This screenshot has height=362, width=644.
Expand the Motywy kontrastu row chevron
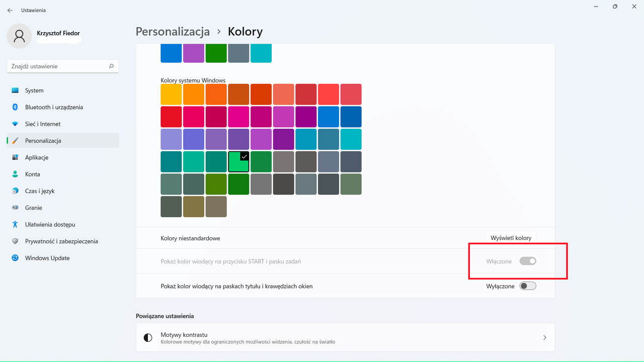[x=544, y=337]
